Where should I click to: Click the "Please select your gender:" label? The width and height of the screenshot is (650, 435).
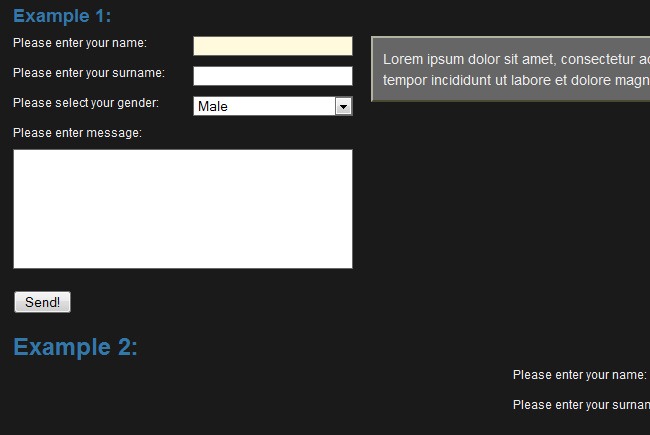point(86,103)
